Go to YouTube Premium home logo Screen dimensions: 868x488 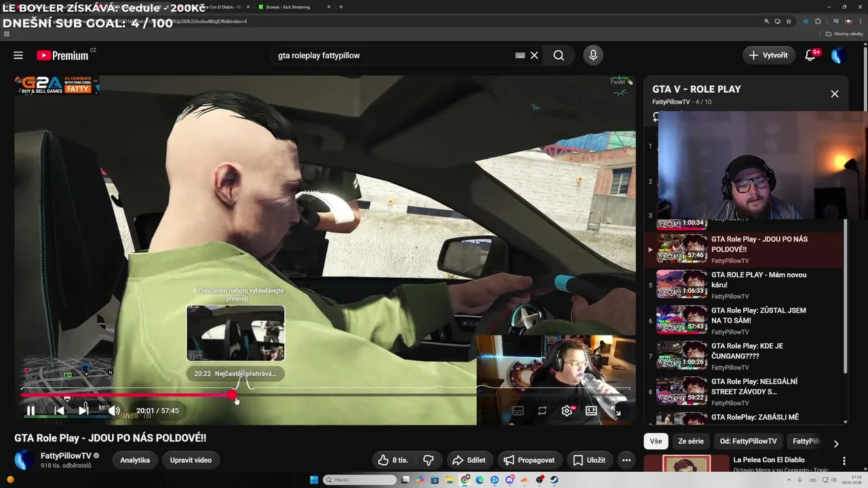(x=62, y=56)
